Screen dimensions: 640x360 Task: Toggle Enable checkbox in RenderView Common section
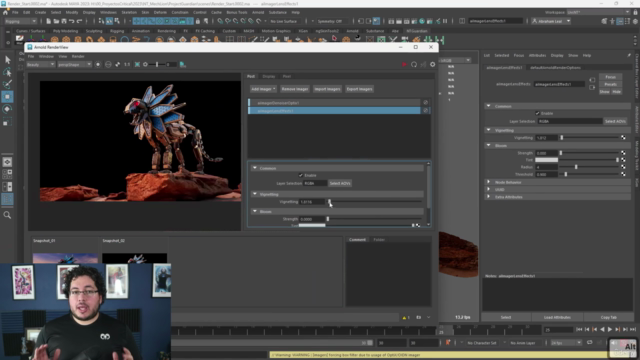click(x=301, y=175)
